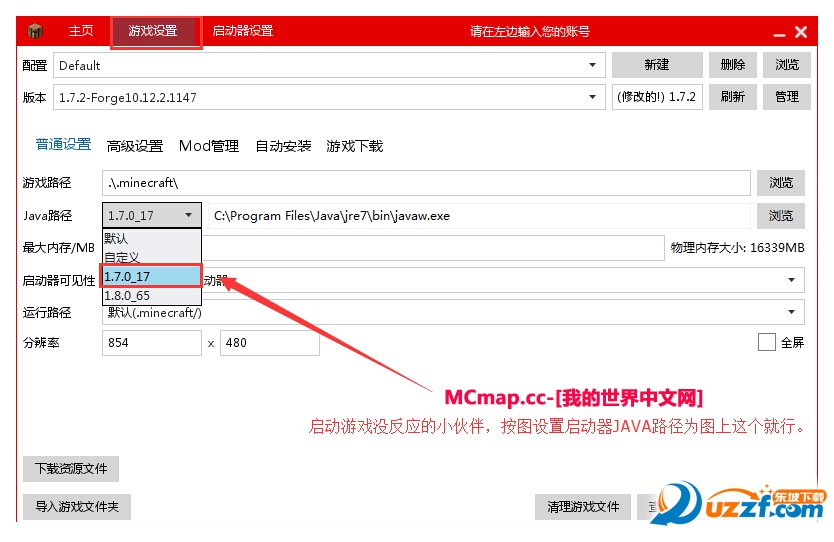The width and height of the screenshot is (834, 542).
Task: Click 导入游戏文件夹 button
Action: click(77, 507)
